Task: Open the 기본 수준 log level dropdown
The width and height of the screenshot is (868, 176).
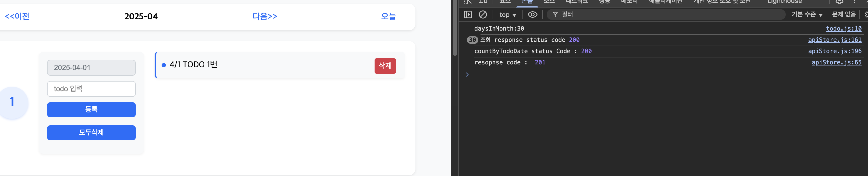Action: tap(807, 14)
